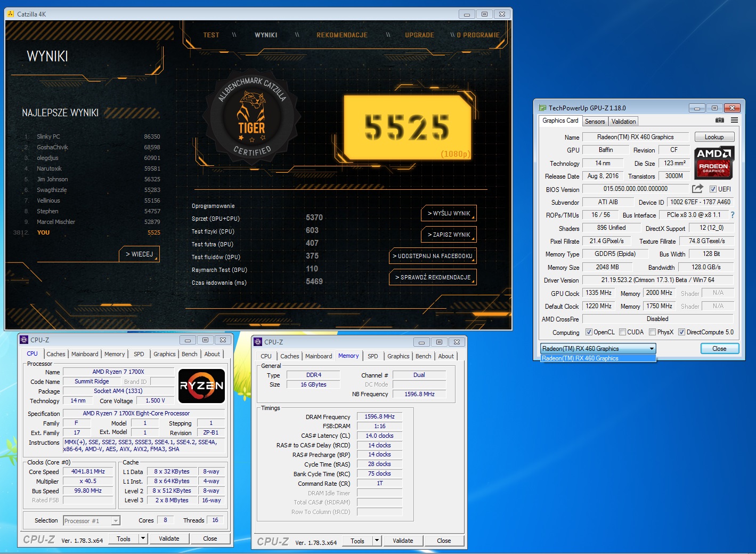This screenshot has height=554, width=756.
Task: Open the Processor #1 selection dropdown
Action: click(92, 521)
